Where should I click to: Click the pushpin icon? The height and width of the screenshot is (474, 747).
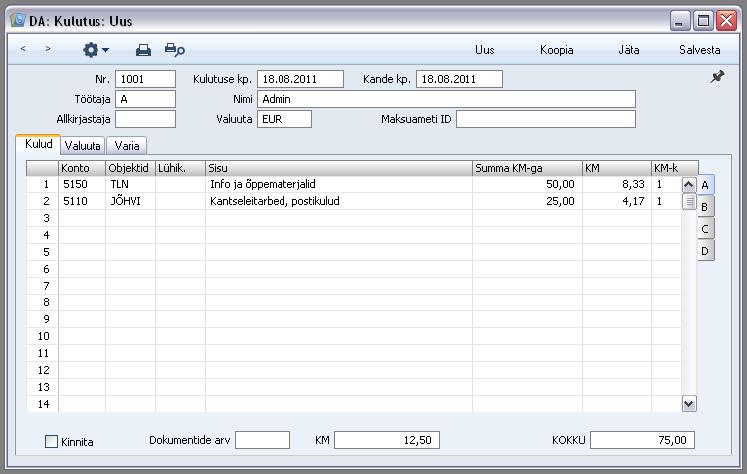(x=717, y=77)
